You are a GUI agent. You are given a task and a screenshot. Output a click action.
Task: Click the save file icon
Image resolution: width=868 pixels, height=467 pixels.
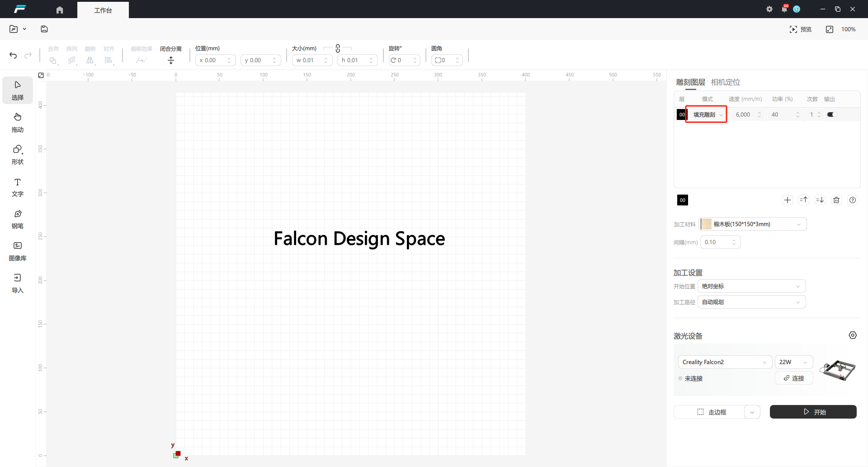44,29
